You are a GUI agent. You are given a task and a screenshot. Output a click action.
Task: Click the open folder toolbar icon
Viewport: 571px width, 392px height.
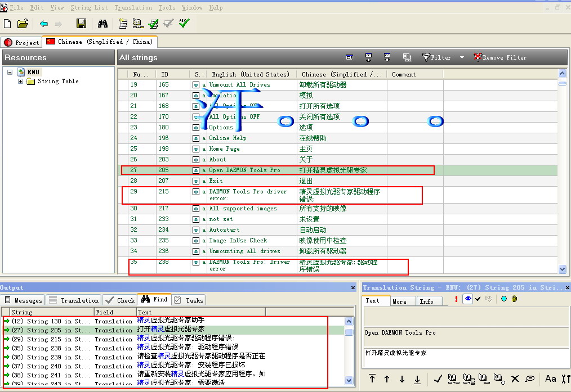(23, 24)
